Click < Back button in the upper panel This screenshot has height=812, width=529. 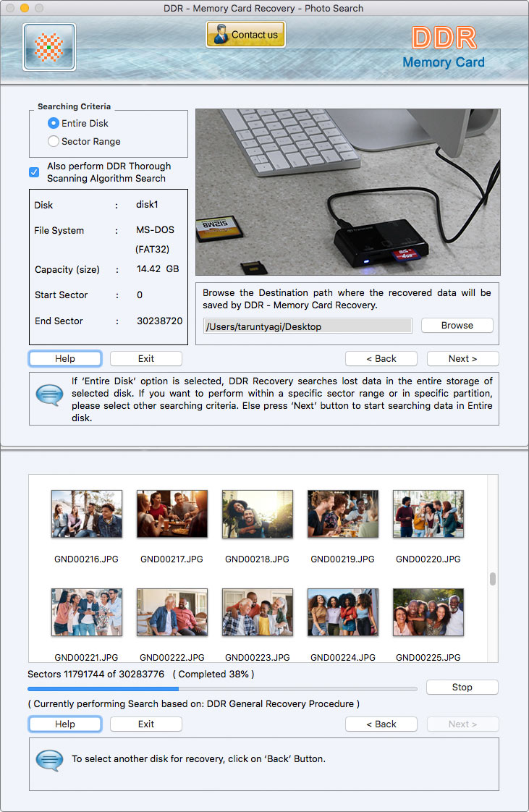click(x=381, y=358)
